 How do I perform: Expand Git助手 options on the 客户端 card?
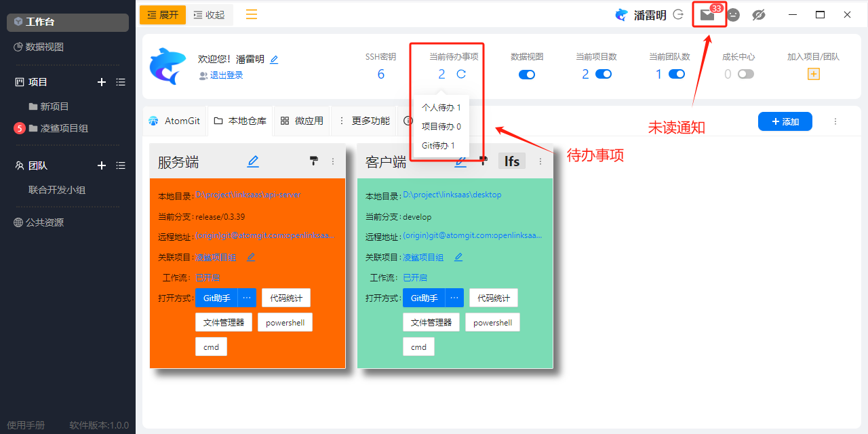pos(454,298)
